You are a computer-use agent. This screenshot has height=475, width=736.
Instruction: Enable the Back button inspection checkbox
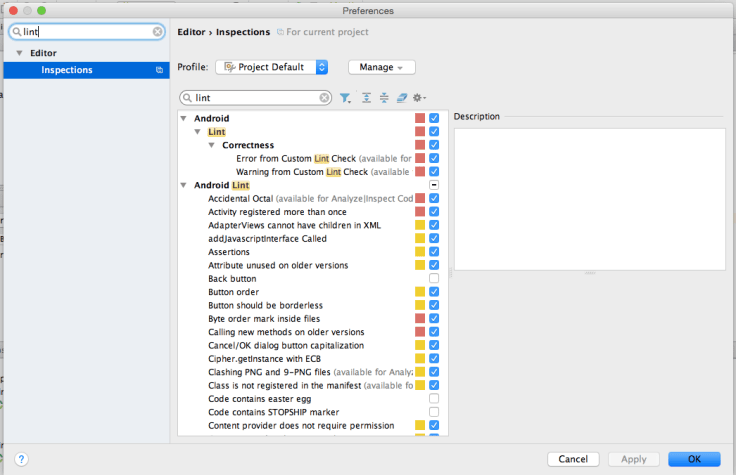tap(434, 279)
